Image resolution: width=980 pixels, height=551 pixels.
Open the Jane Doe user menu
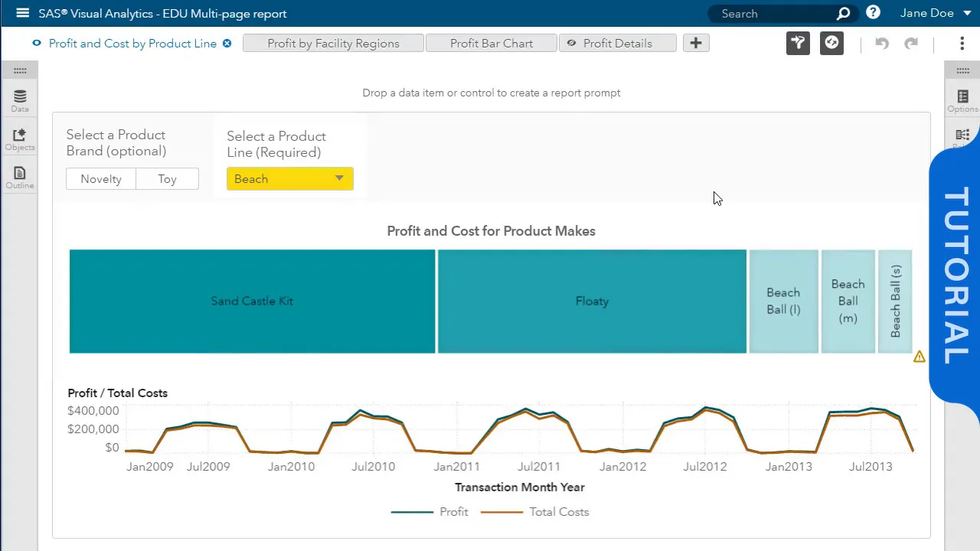936,13
